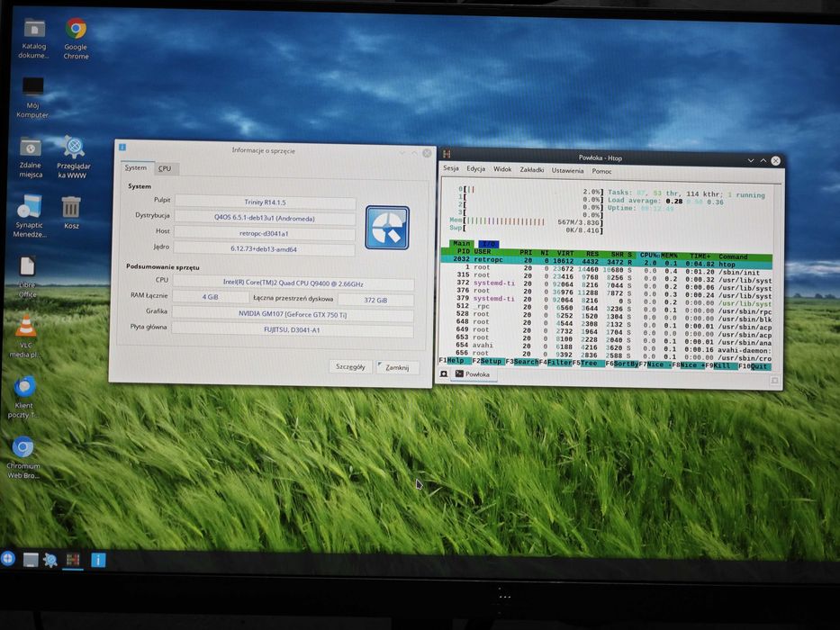Viewport: 840px width, 630px height.
Task: Switch to htop I/O tab
Action: coord(488,244)
